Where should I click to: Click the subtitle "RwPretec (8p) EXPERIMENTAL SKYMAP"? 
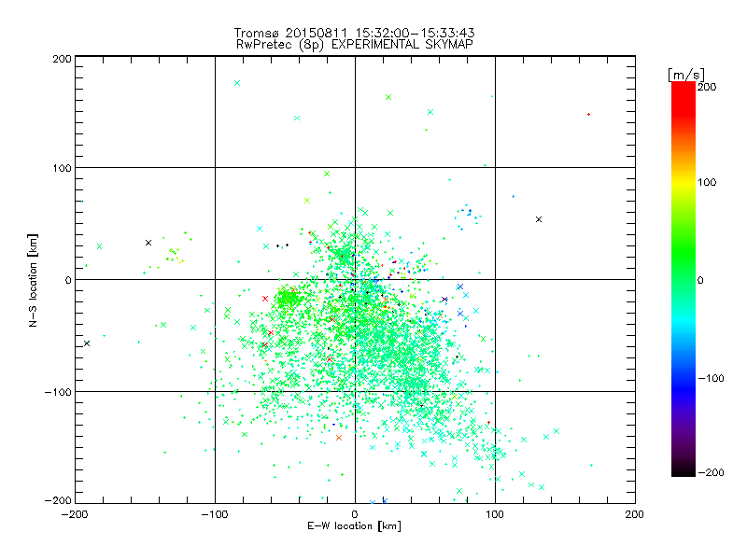(x=354, y=45)
